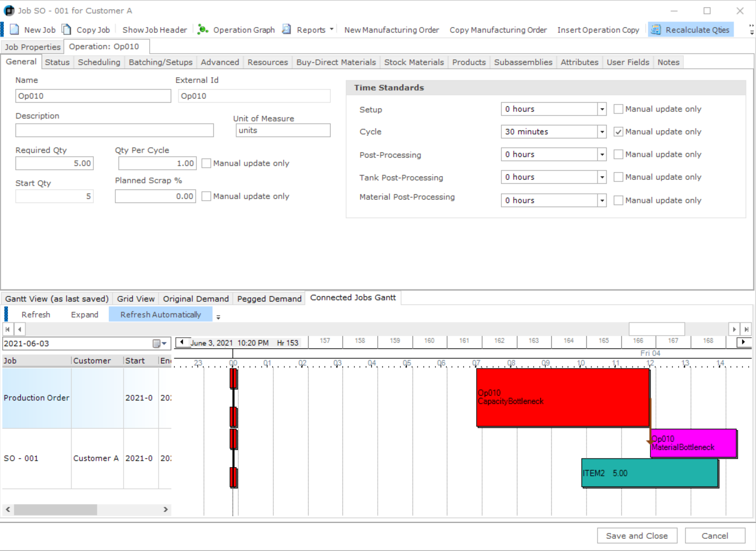
Task: Switch to the Pegged Demand tab
Action: [269, 299]
